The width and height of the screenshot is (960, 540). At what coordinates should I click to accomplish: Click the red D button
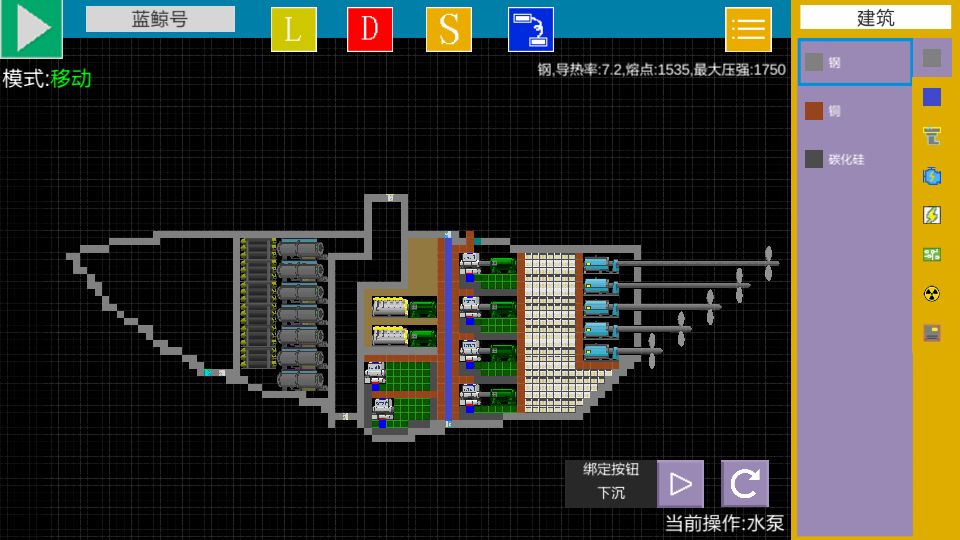[370, 29]
